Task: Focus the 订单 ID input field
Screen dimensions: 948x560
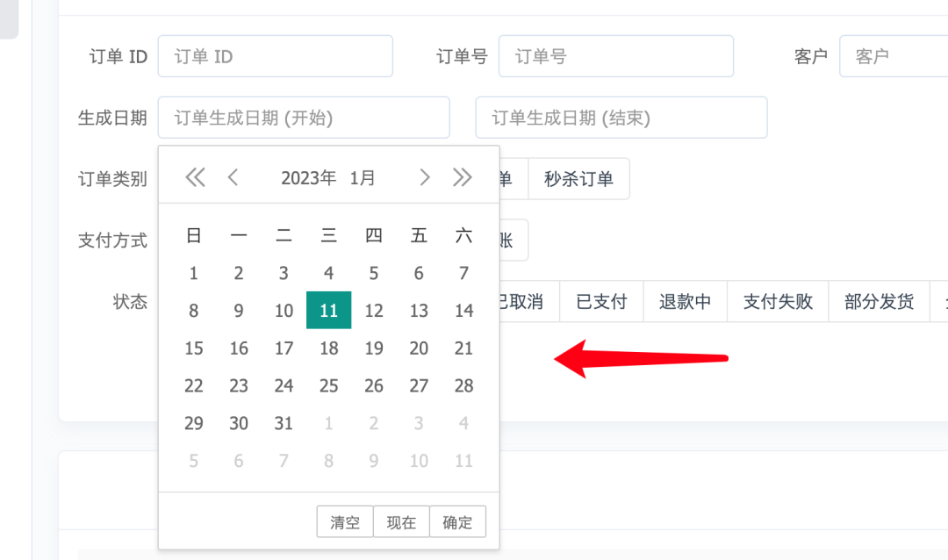Action: 275,56
